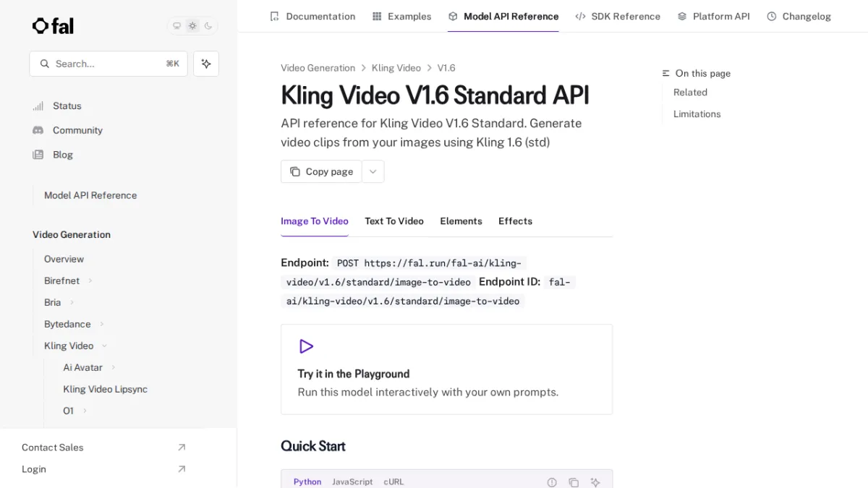Image resolution: width=868 pixels, height=488 pixels.
Task: Click Video Generation breadcrumb
Action: (x=318, y=68)
